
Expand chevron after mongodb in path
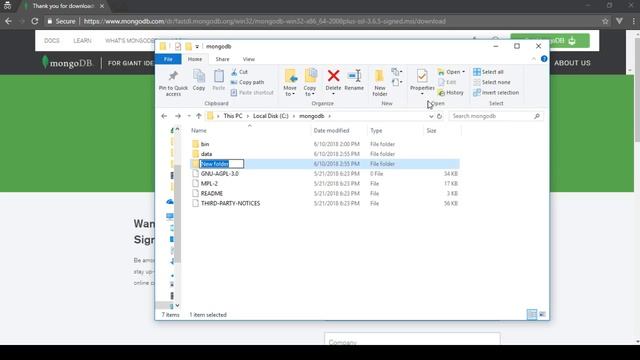329,116
